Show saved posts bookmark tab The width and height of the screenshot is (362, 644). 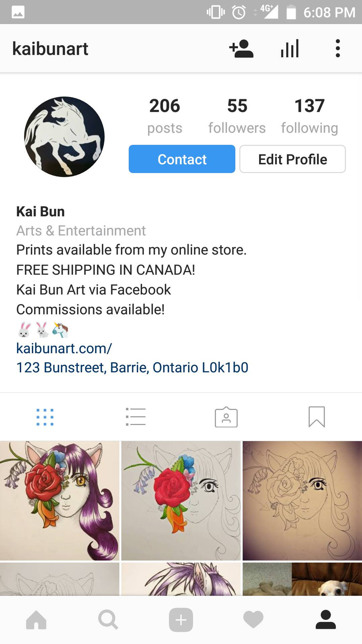[317, 417]
